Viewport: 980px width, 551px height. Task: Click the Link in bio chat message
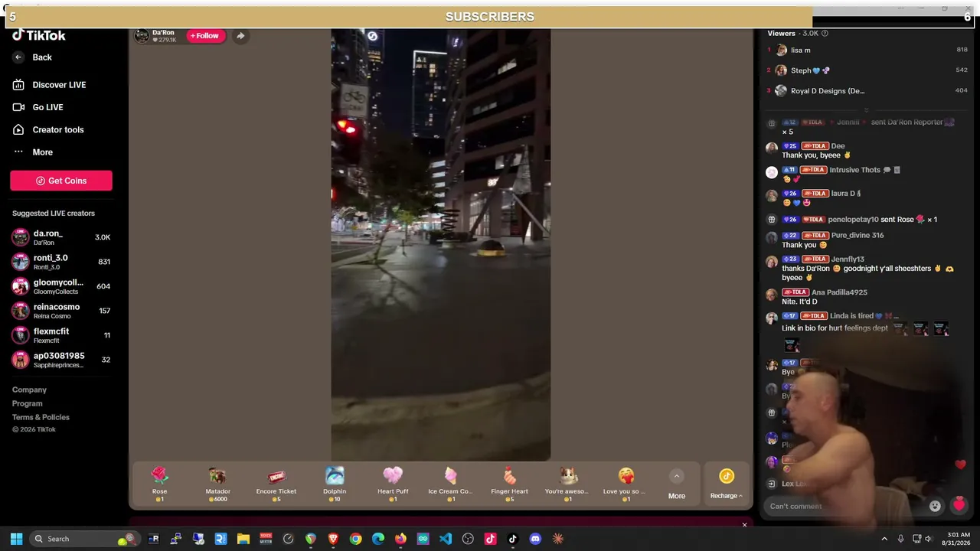point(835,328)
